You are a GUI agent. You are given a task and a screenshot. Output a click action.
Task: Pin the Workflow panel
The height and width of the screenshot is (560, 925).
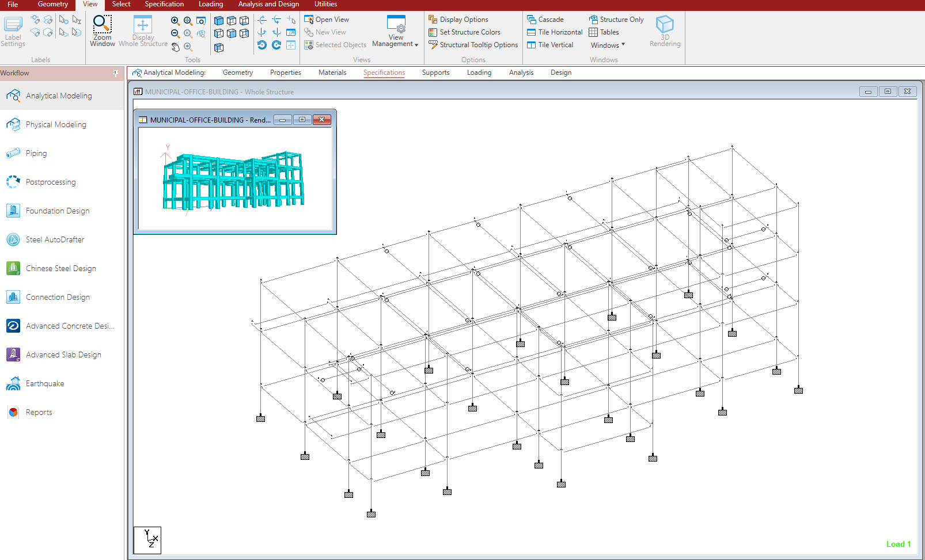coord(116,73)
